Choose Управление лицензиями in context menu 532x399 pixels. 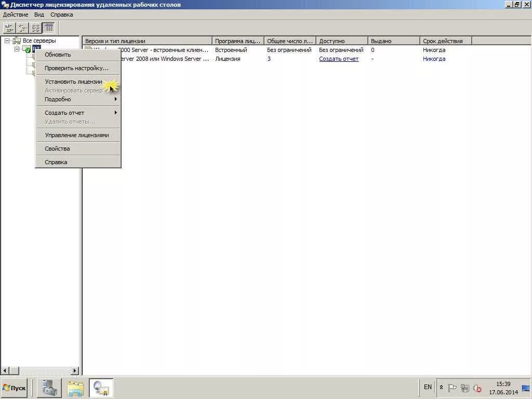click(x=78, y=135)
